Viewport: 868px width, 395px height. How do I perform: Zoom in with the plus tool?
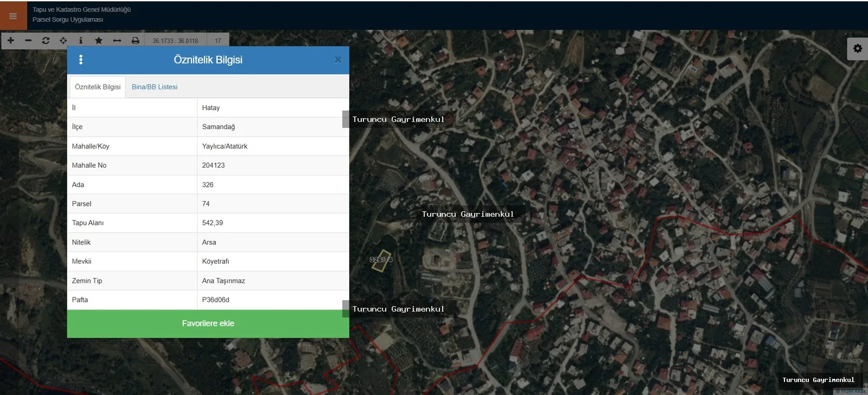tap(10, 41)
